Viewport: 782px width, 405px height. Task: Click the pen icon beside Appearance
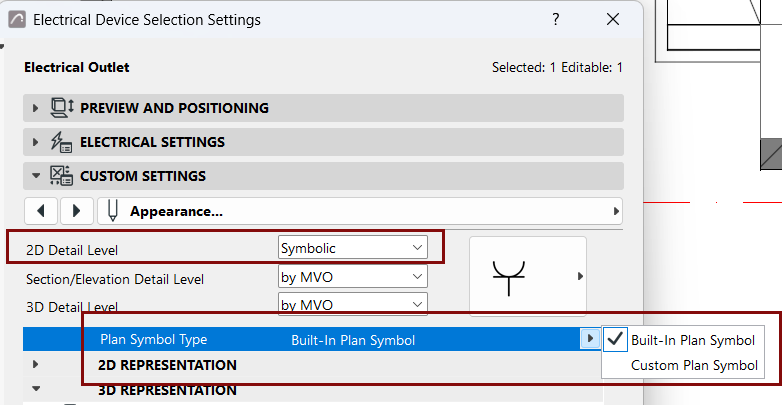[x=113, y=211]
